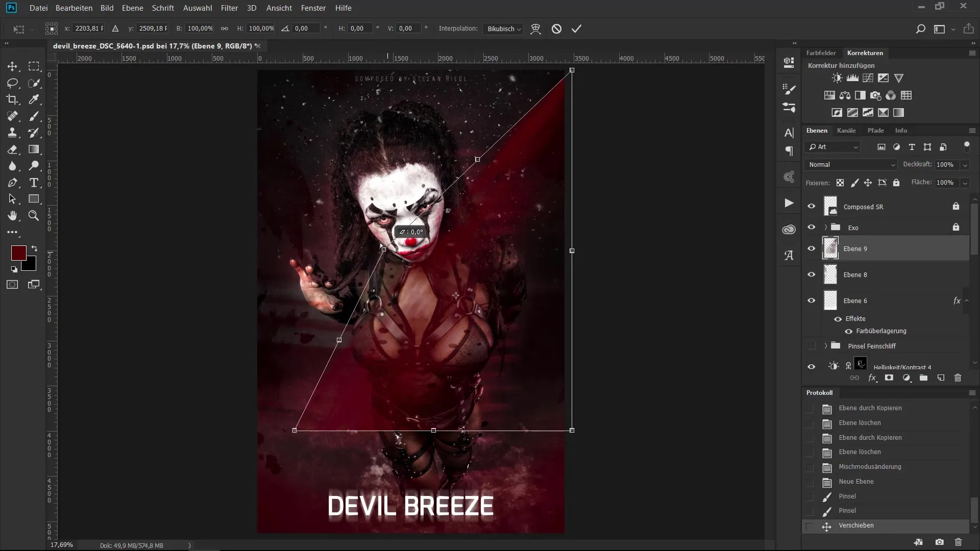Toggle Quick Mask mode

(12, 285)
